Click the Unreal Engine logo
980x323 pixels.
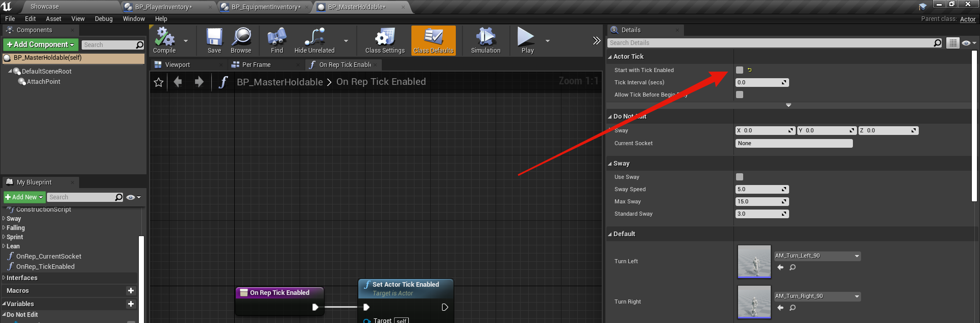pos(7,6)
